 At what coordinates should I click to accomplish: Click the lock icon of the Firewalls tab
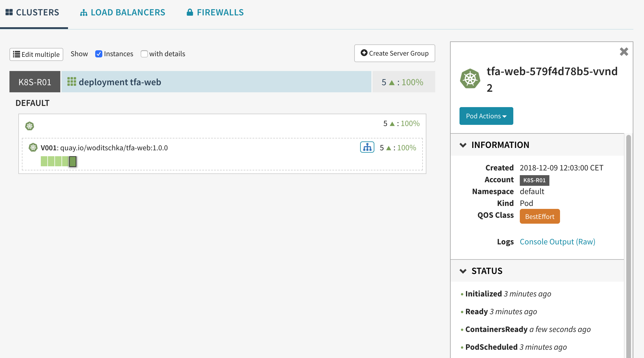190,12
